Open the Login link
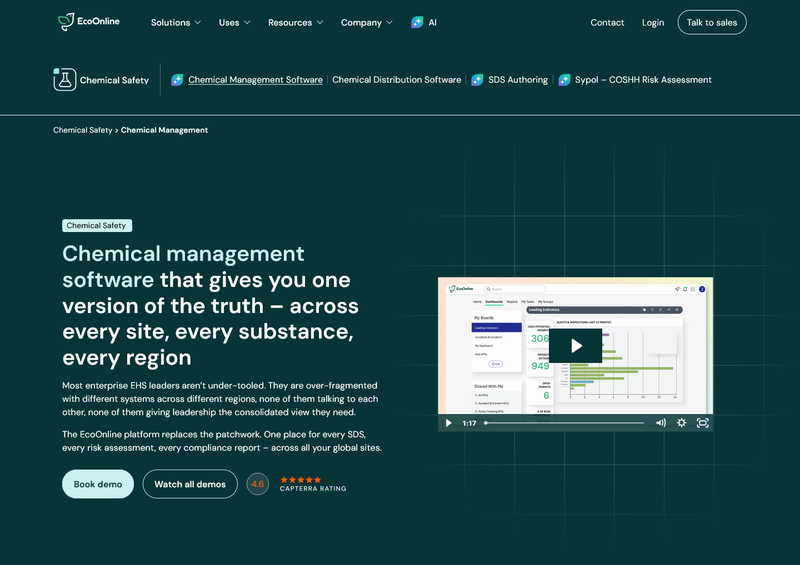Viewport: 800px width, 565px height. point(653,22)
